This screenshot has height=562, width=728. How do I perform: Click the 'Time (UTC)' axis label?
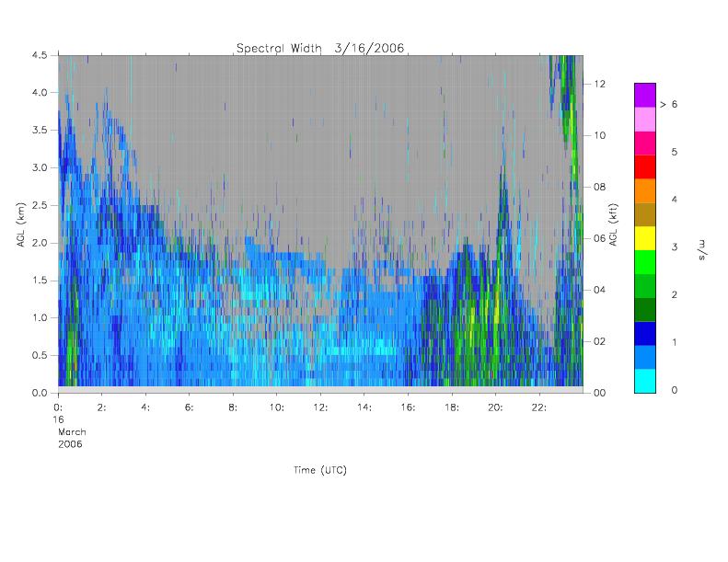(320, 470)
